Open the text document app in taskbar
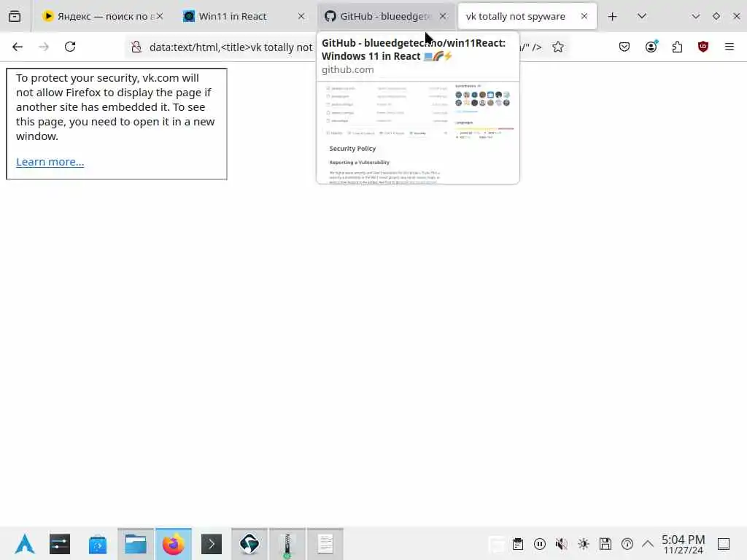This screenshot has width=747, height=560. tap(325, 544)
